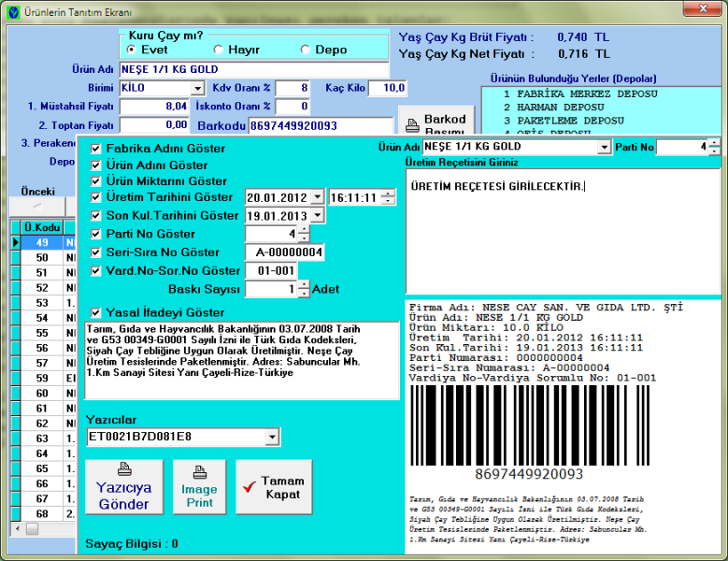Select the Hayır radio option

(x=219, y=50)
